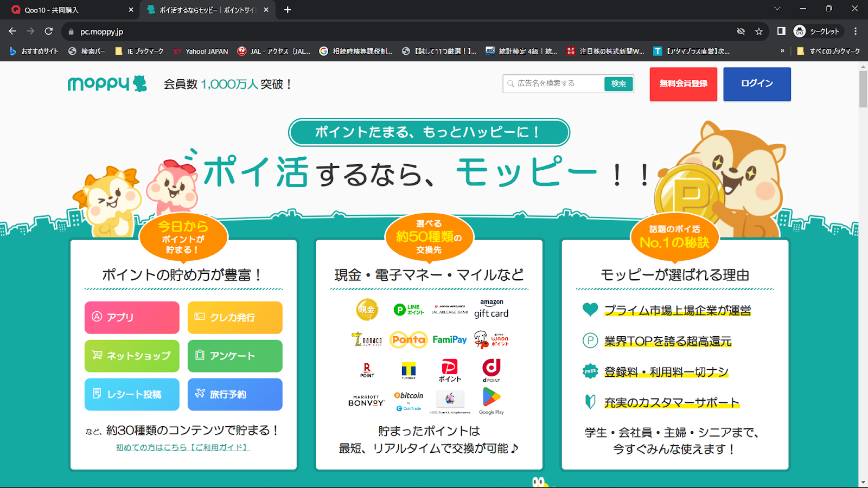Click the third-party cookie blocked eye icon
Screen dimensions: 868x488
[741, 31]
